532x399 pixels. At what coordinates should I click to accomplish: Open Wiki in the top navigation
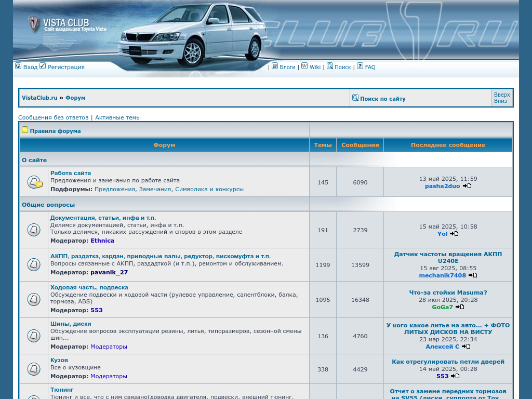(x=315, y=67)
